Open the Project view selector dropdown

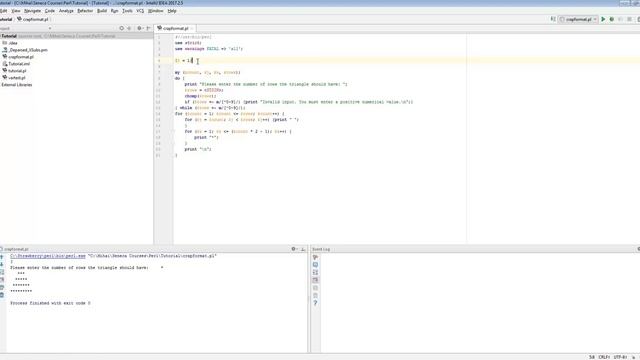pyautogui.click(x=50, y=29)
